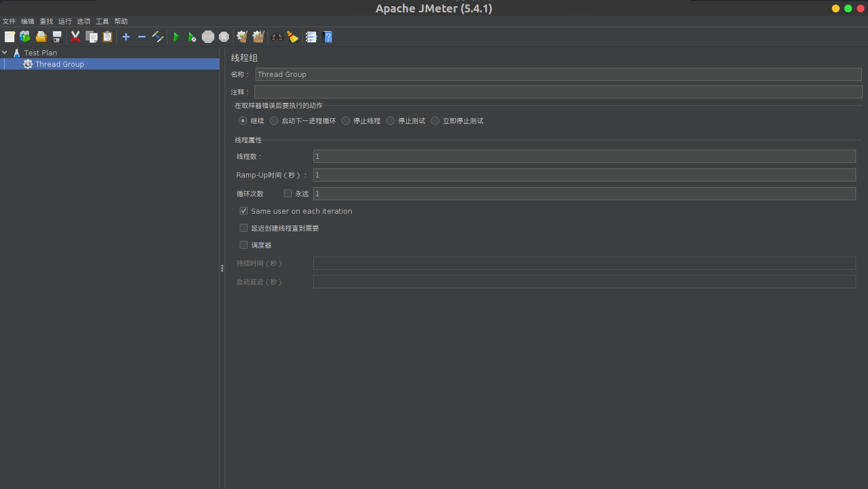
Task: Click the 循环次数 value field
Action: [x=584, y=193]
